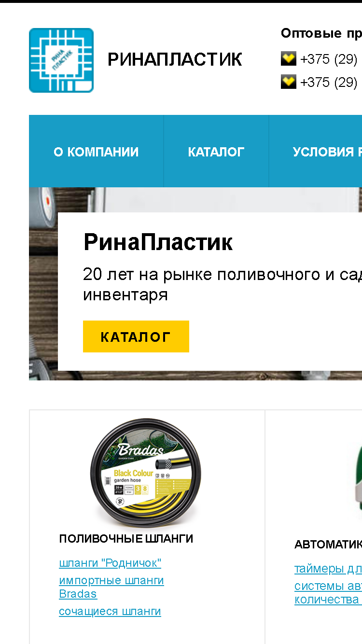Follow the системы автоматического полива link

coord(328,593)
